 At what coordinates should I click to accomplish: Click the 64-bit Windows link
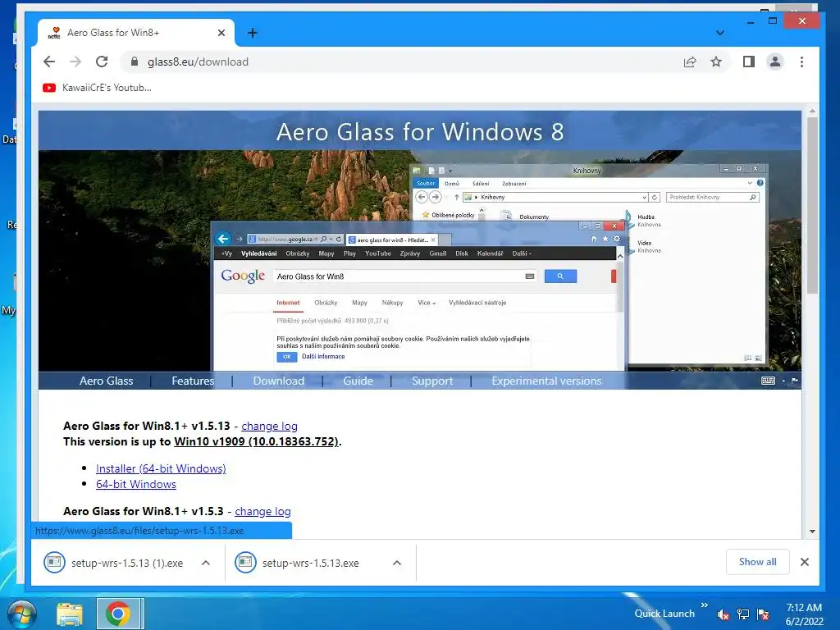pyautogui.click(x=136, y=484)
